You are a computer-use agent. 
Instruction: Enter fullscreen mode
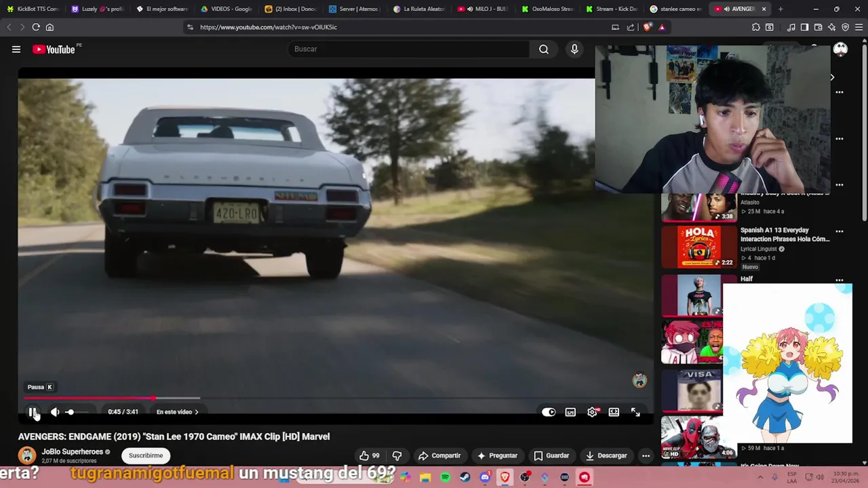click(x=635, y=412)
